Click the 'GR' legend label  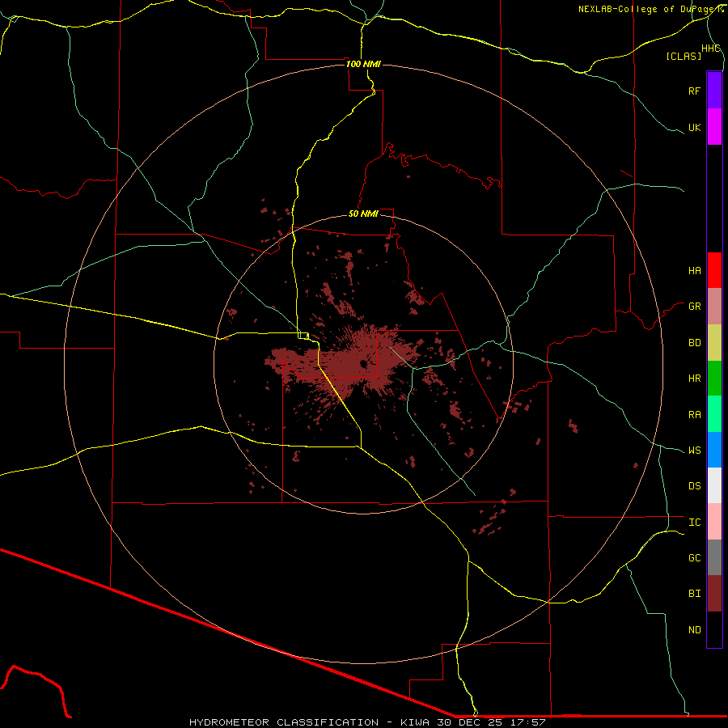tap(695, 307)
